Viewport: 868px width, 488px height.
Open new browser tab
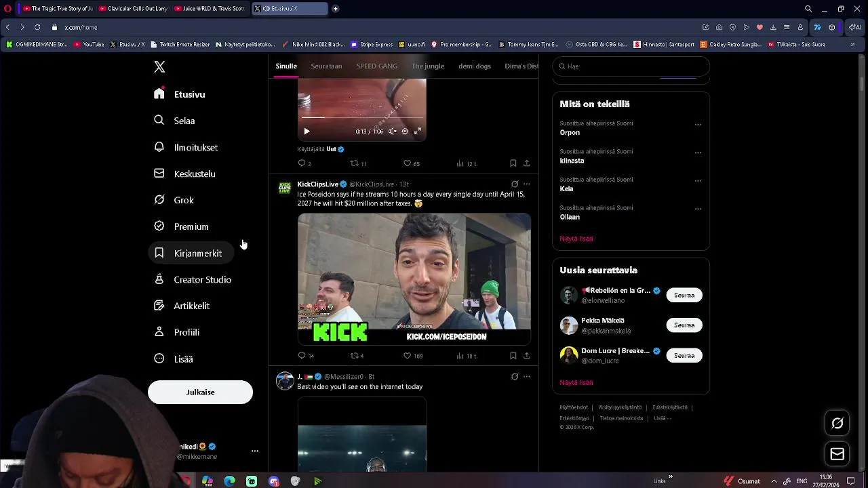335,9
